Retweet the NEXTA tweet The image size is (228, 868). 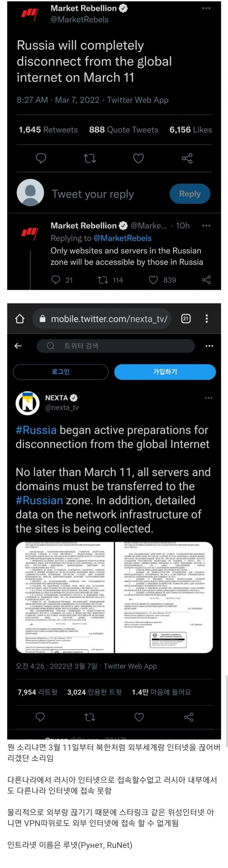coord(90,717)
